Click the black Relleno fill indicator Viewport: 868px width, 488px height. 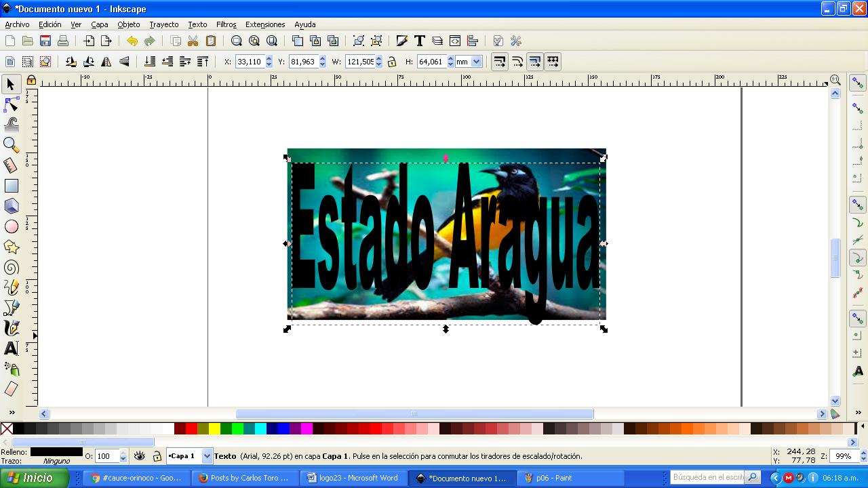[x=56, y=451]
